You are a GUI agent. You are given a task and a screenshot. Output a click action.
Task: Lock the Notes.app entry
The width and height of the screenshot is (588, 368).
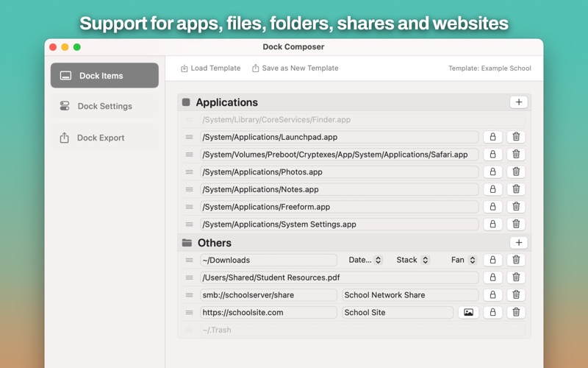point(492,189)
